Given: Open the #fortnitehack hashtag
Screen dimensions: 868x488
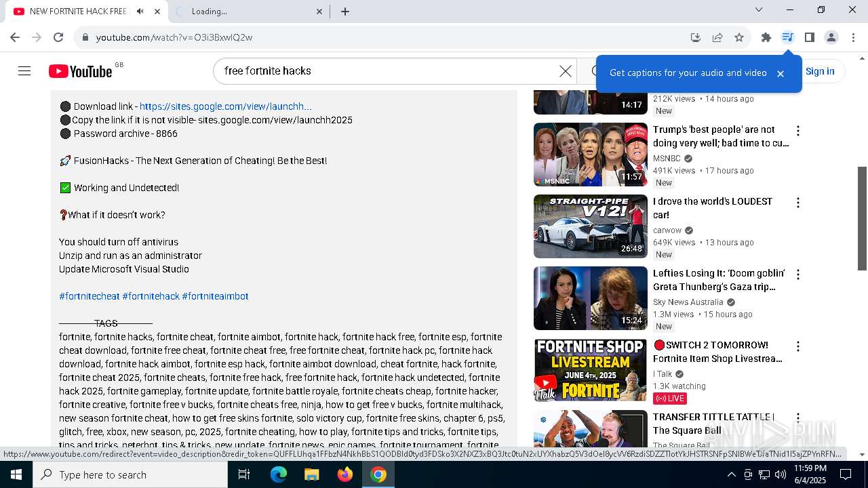Looking at the screenshot, I should 151,296.
